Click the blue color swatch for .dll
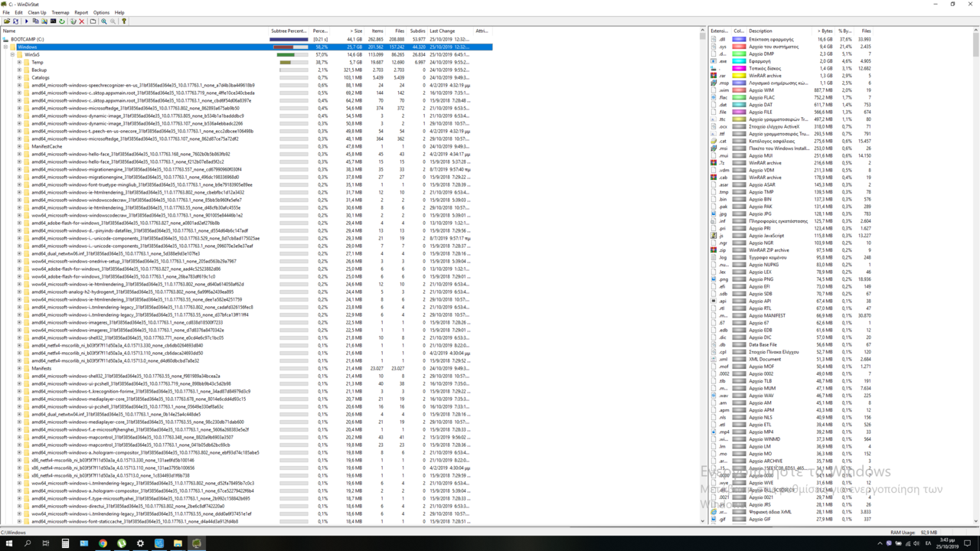 (739, 39)
